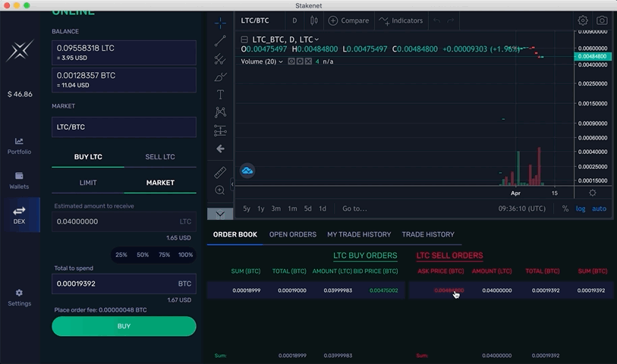Redo the last chart action

(451, 20)
